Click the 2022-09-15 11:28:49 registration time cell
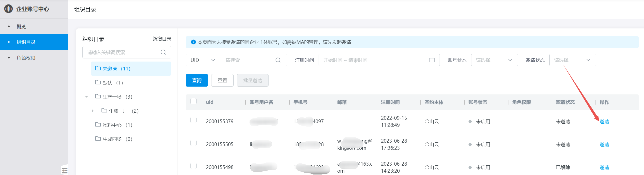Image resolution: width=644 pixels, height=175 pixels. [394, 121]
